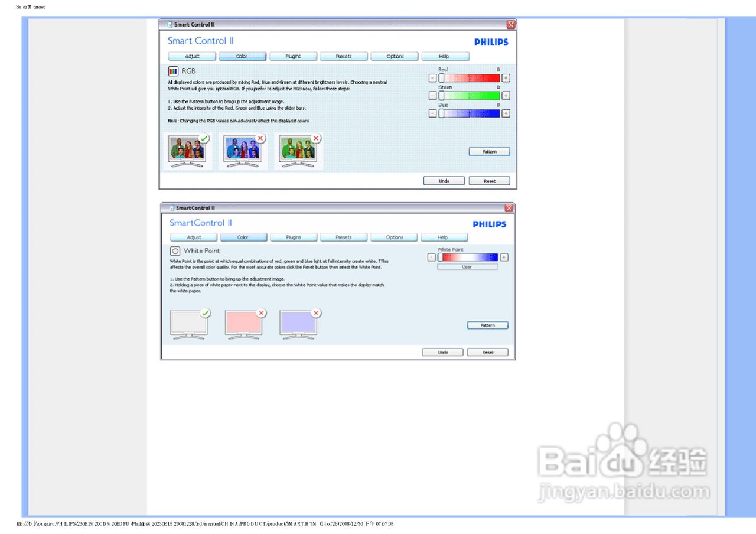756x534 pixels.
Task: Click Pattern button in RGB window
Action: (x=489, y=152)
